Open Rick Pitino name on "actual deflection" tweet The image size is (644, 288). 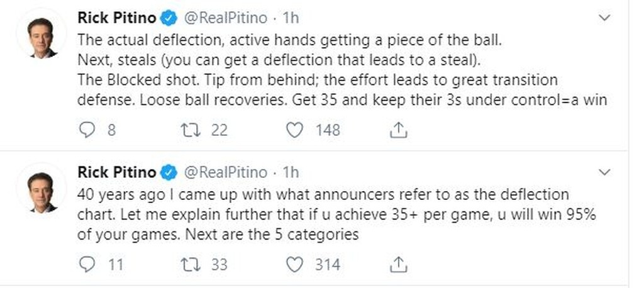pos(116,18)
